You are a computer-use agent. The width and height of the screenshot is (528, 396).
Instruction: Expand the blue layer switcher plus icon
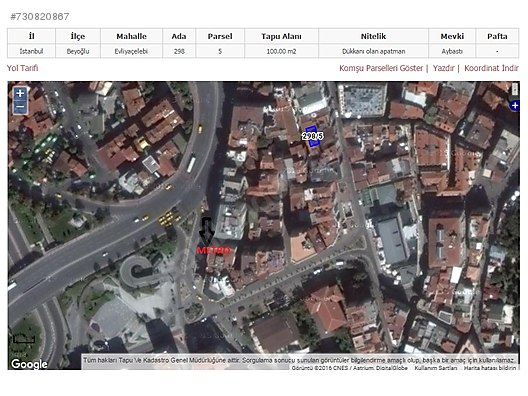(515, 106)
